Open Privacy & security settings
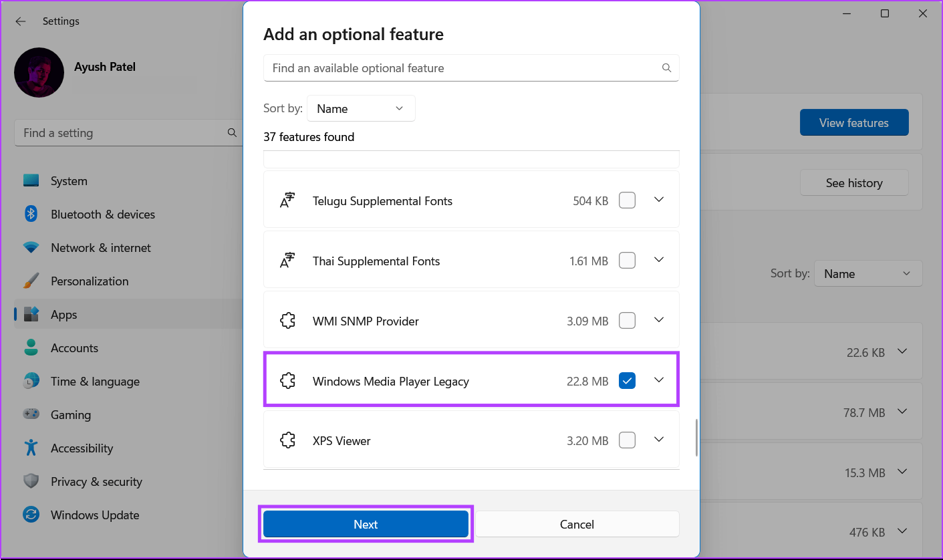 coord(128,482)
